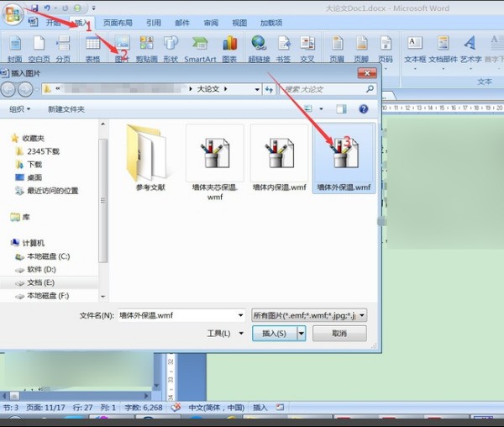Insert a Chart (图表)
Viewport: 504px width, 427px height.
229,50
